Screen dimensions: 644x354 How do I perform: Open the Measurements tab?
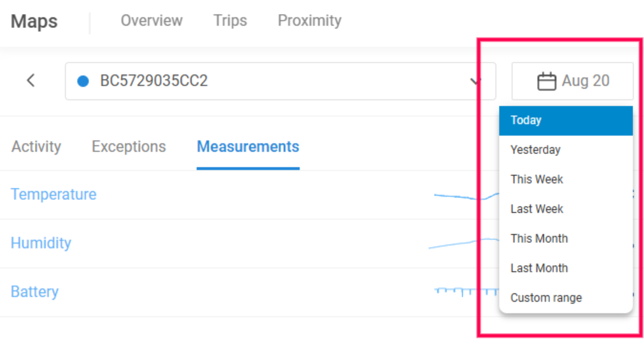pyautogui.click(x=248, y=147)
